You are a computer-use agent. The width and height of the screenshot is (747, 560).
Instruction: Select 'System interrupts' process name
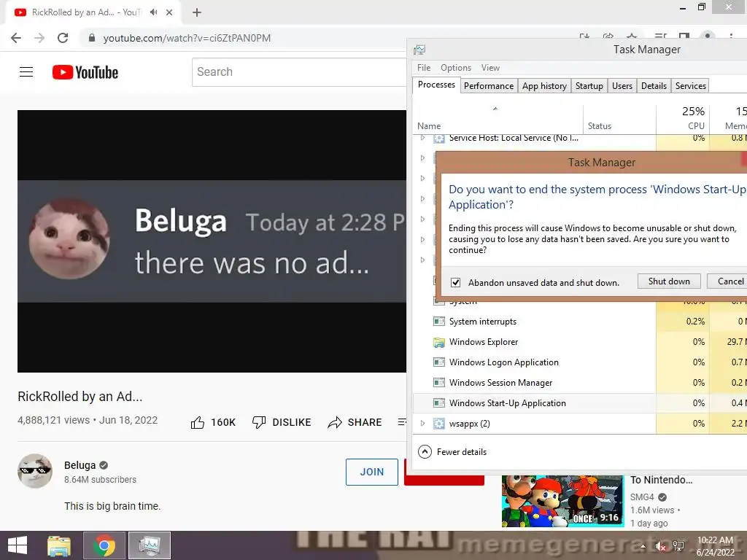483,322
